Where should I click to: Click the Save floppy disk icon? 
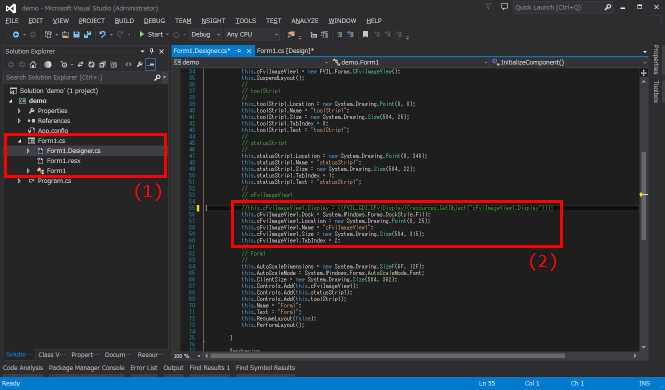(x=76, y=35)
